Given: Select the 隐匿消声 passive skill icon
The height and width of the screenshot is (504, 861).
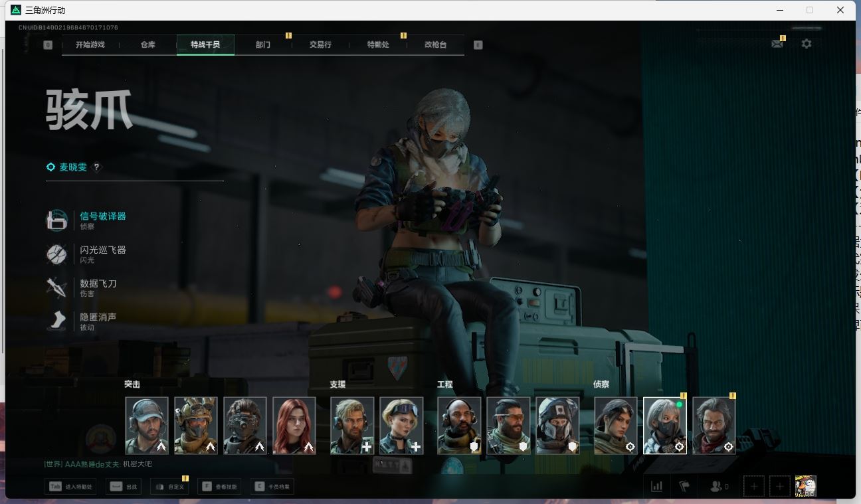Looking at the screenshot, I should coord(56,321).
